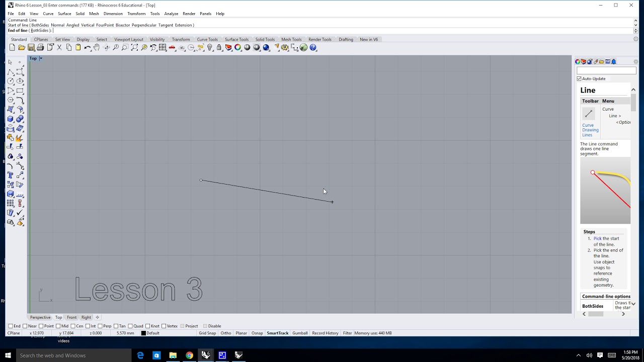Select the Text object T tool
Viewport: 644px width, 362px height.
[x=10, y=174]
